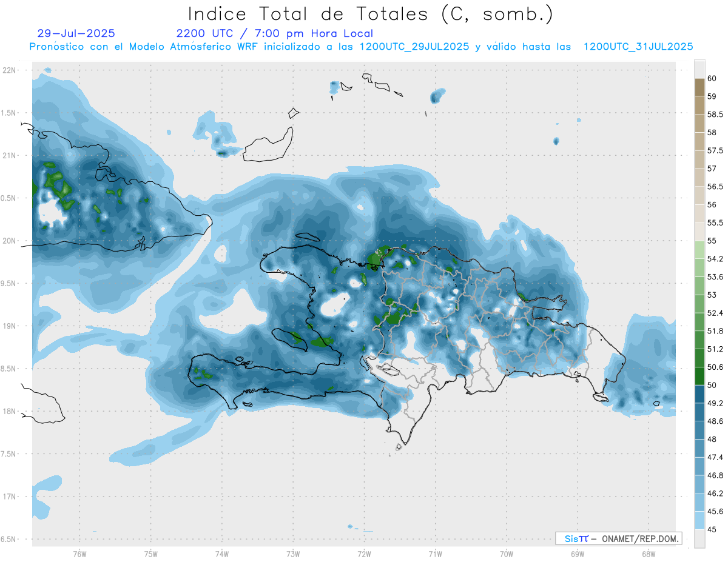Pick the dark green swatch between 50 and 50.6
Image resolution: width=728 pixels, height=562 pixels.
pyautogui.click(x=699, y=376)
